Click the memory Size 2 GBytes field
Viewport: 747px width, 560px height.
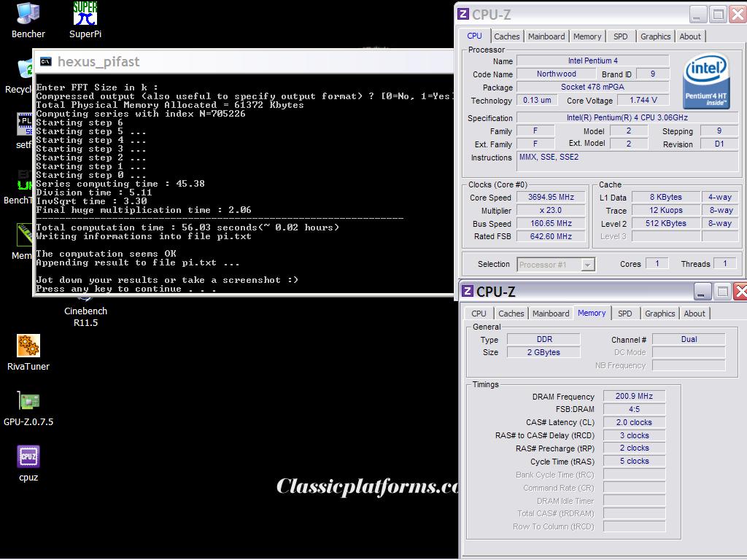pos(543,352)
